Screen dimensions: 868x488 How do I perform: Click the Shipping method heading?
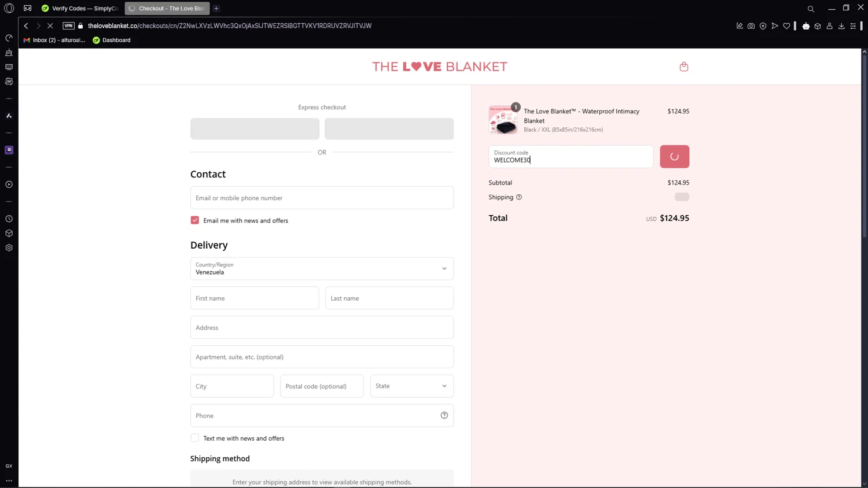click(220, 459)
